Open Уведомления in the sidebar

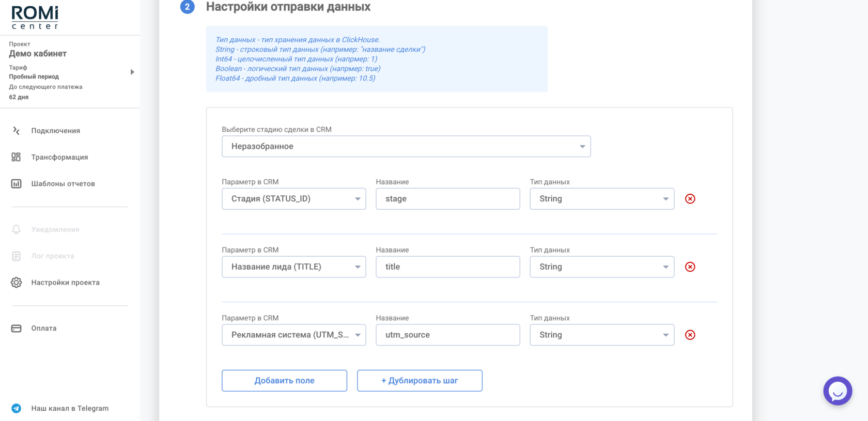point(55,229)
